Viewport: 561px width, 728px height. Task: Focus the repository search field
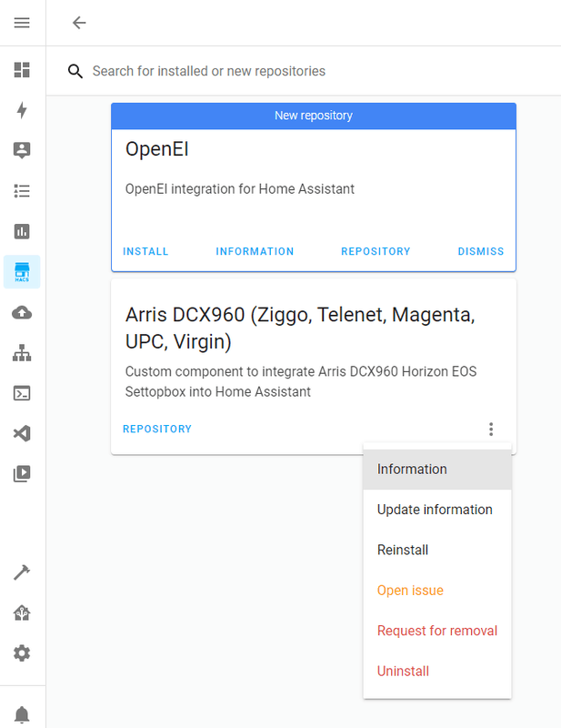point(304,71)
